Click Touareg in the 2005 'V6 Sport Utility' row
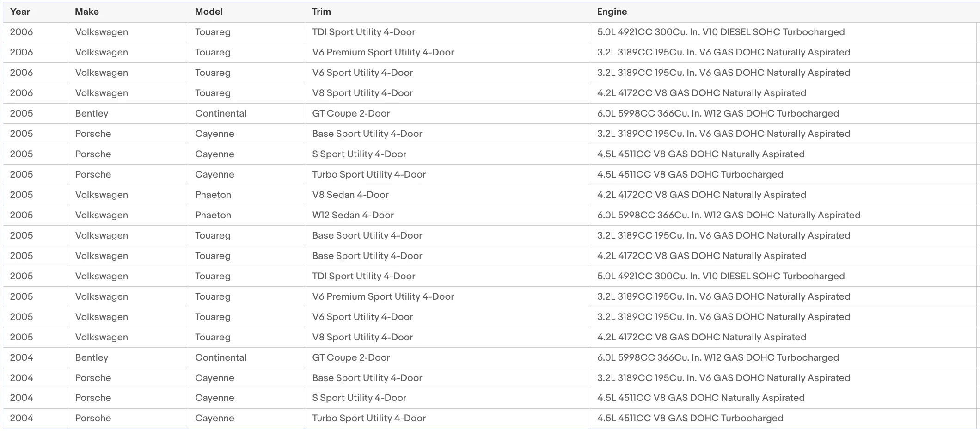This screenshot has width=980, height=431. click(213, 317)
